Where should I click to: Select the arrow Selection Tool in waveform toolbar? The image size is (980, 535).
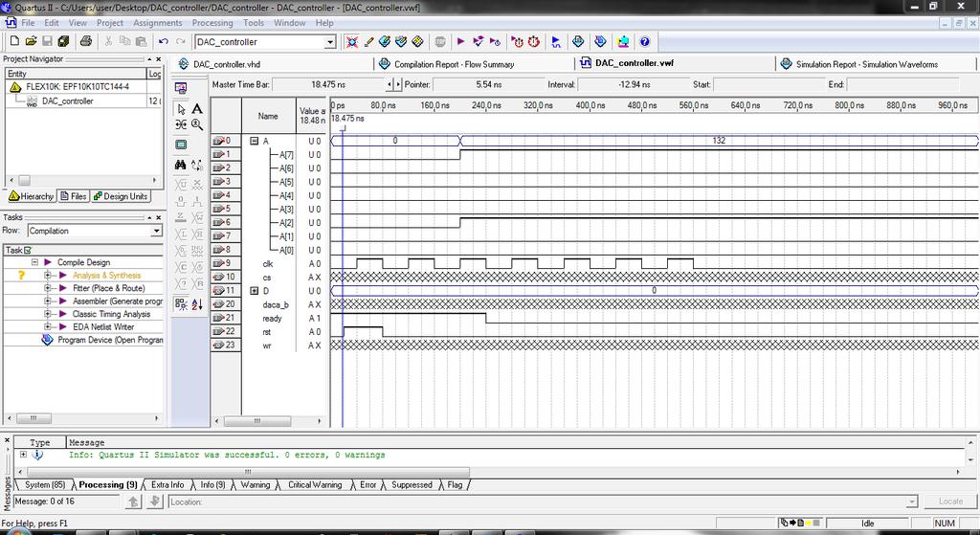tap(181, 109)
